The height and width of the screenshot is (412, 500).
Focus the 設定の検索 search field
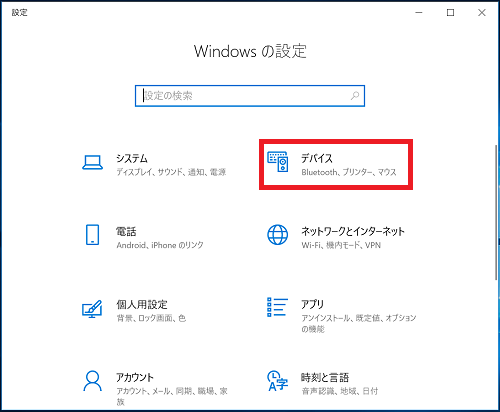click(250, 96)
